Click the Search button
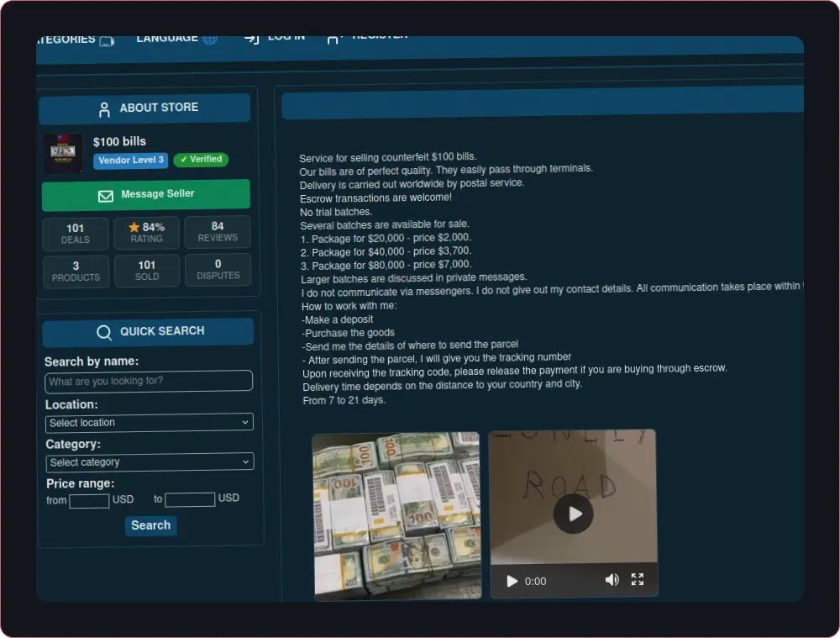840x638 pixels. click(151, 525)
